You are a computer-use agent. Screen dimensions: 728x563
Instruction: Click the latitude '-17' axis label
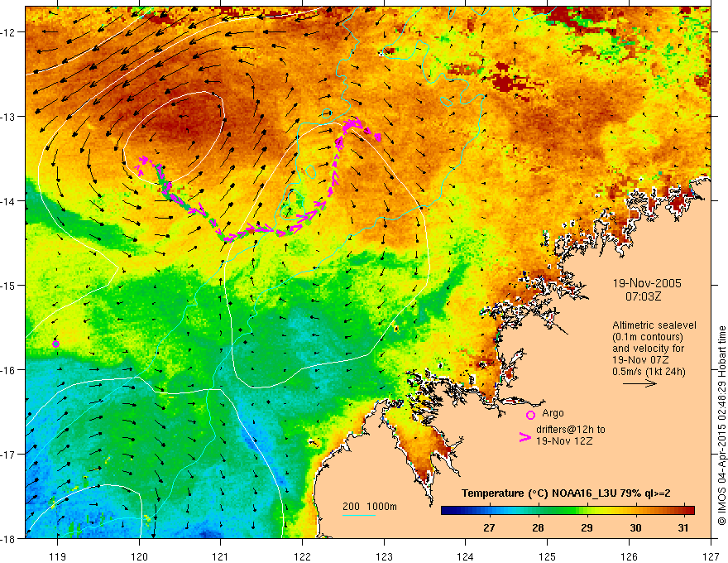click(x=8, y=454)
